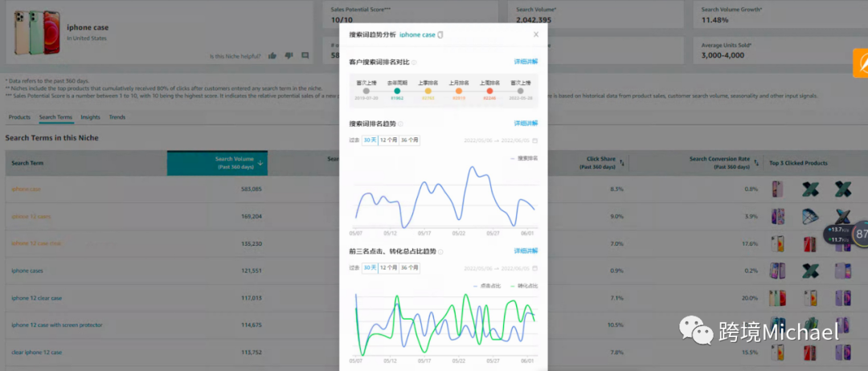868x371 pixels.
Task: Open 详细讲解 link for 前三名点击、转化总占比趋势
Action: coord(526,251)
